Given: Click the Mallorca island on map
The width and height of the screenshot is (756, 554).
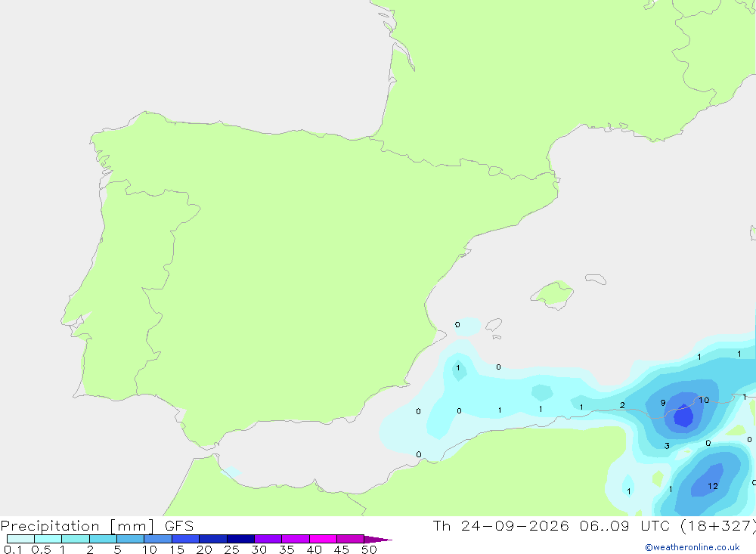Looking at the screenshot, I should (553, 294).
